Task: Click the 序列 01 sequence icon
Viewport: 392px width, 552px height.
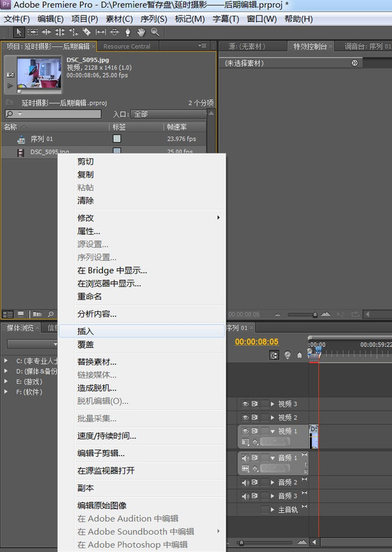Action: pos(21,139)
